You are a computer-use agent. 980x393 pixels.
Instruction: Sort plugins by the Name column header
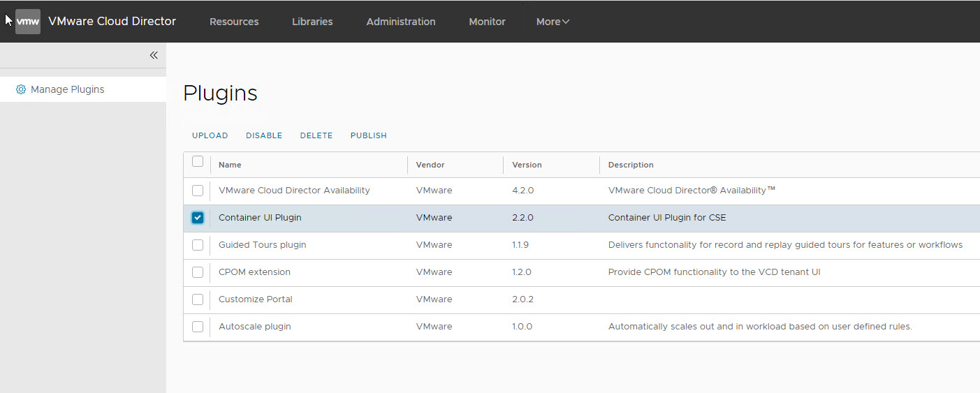pos(230,165)
